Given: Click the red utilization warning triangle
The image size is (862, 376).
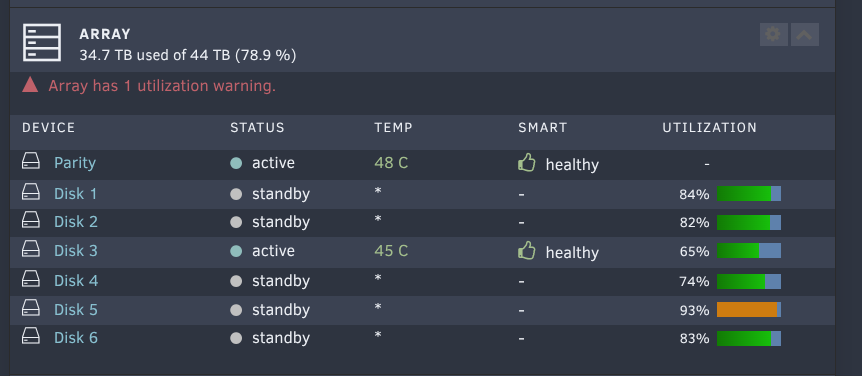Looking at the screenshot, I should (x=30, y=85).
